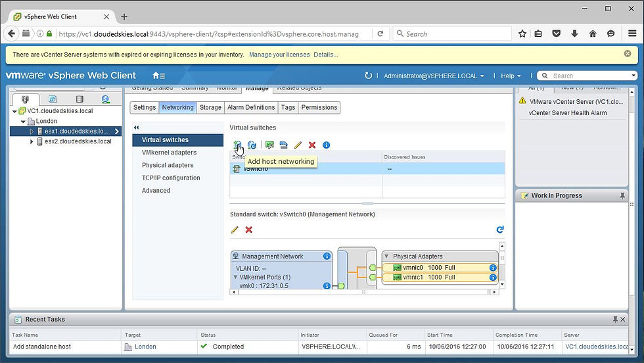Switch navigator to Storage view
Viewport: 644px width, 363px height.
click(x=80, y=99)
